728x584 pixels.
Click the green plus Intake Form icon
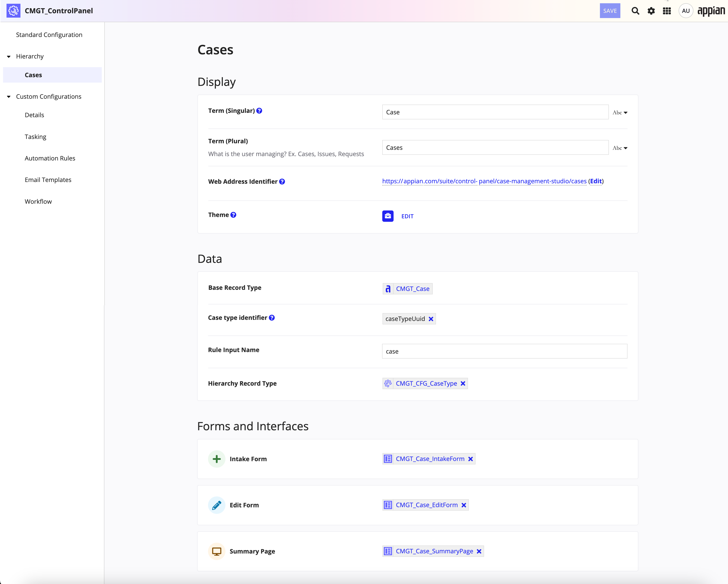tap(217, 459)
